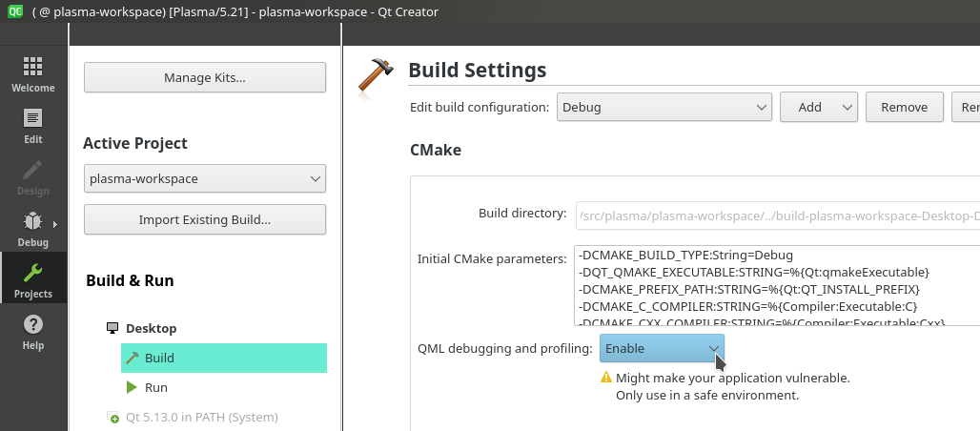Screen dimensions: 980x431
Task: Click the -DCMAKE_BUILD_TYPE:String=Debug line
Action: tap(686, 256)
